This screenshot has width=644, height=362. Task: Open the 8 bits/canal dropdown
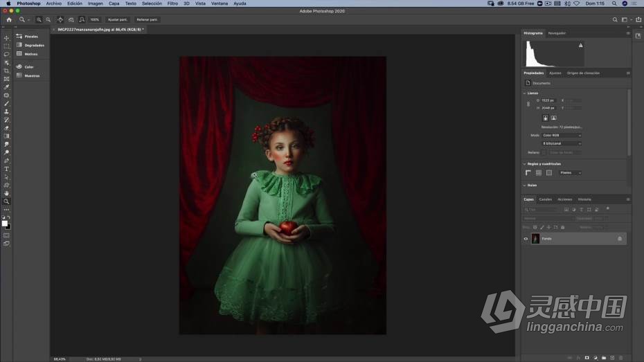point(562,144)
